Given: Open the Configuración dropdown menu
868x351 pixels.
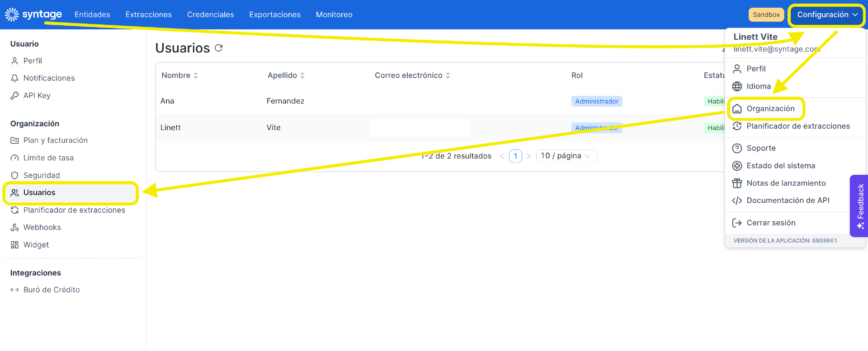Looking at the screenshot, I should click(x=827, y=15).
